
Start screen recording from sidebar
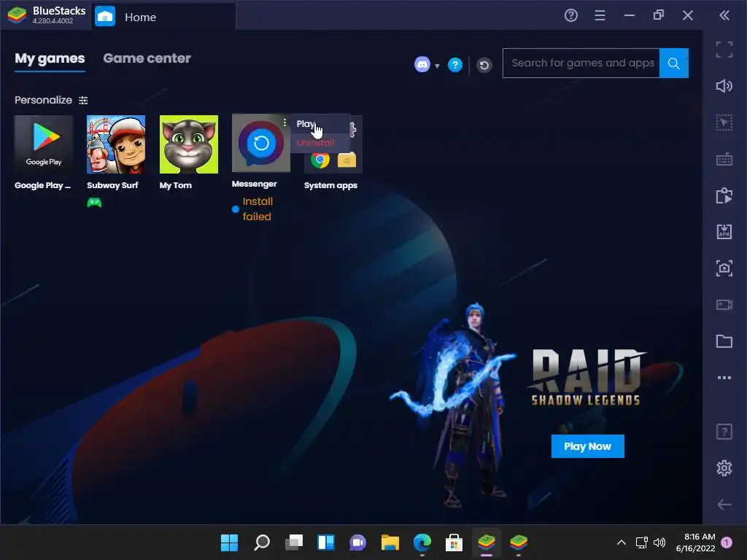coord(724,305)
